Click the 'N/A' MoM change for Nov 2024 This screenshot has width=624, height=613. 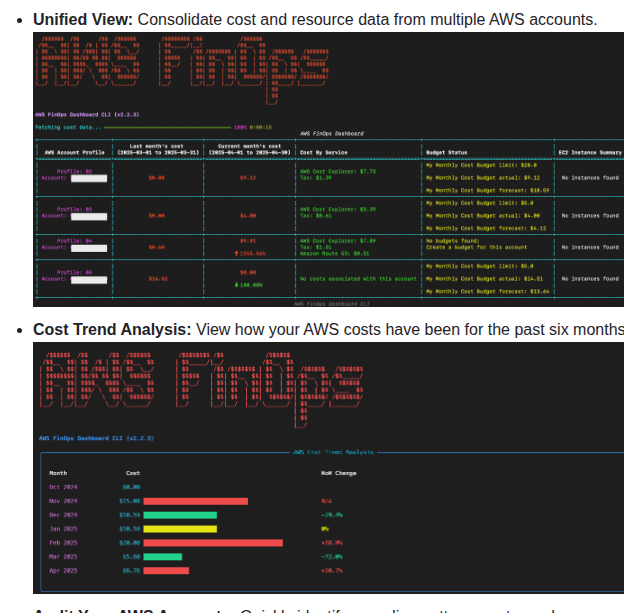click(x=326, y=501)
